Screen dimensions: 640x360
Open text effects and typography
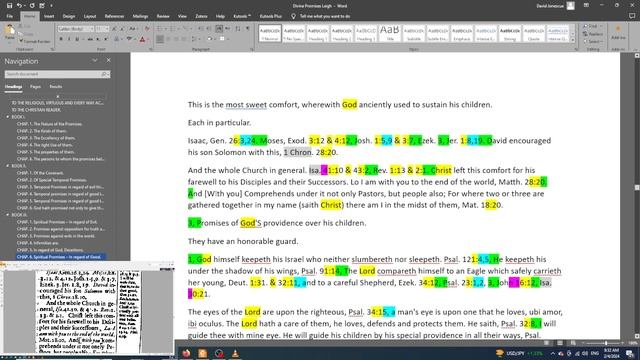pyautogui.click(x=117, y=39)
